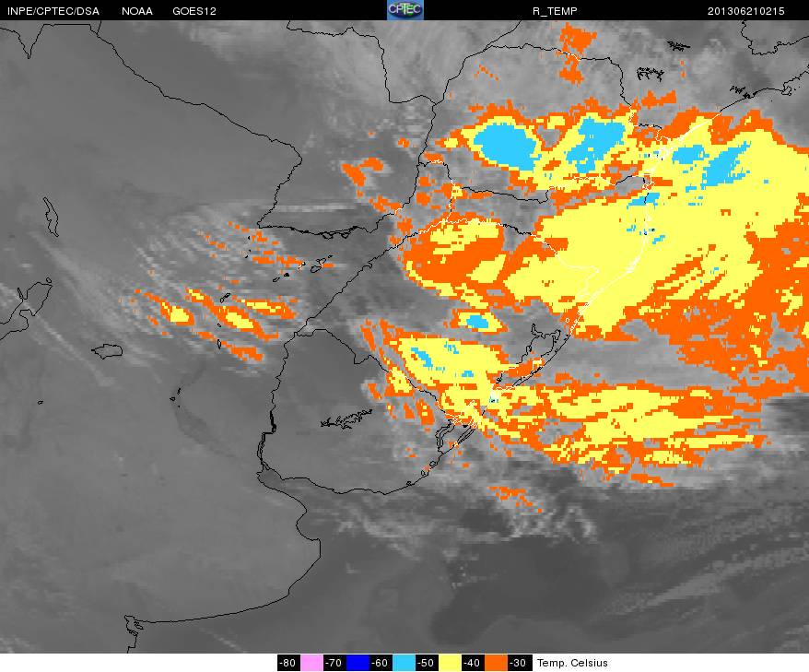Viewport: 809px width, 672px height.
Task: Click the -50 legend value
Action: pyautogui.click(x=427, y=663)
